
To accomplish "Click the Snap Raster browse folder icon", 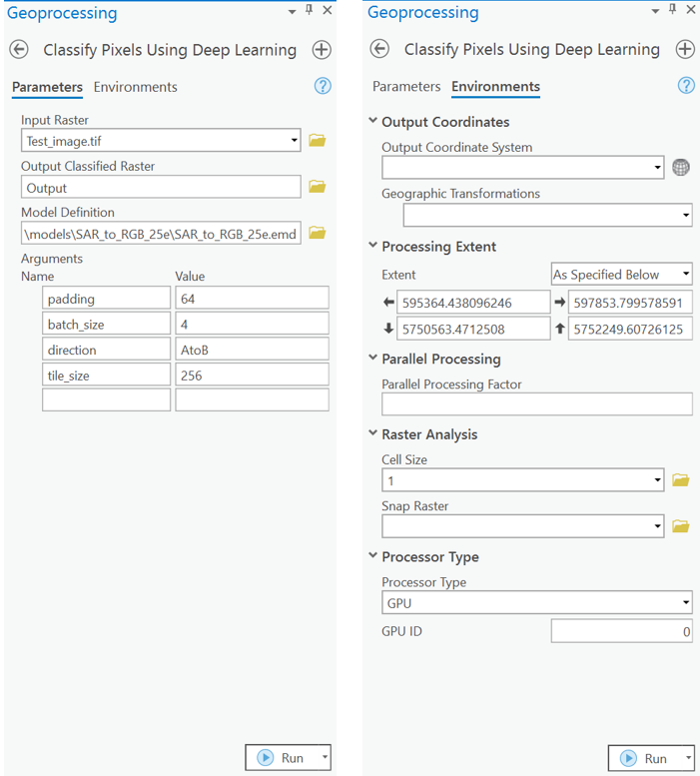I will 681,526.
